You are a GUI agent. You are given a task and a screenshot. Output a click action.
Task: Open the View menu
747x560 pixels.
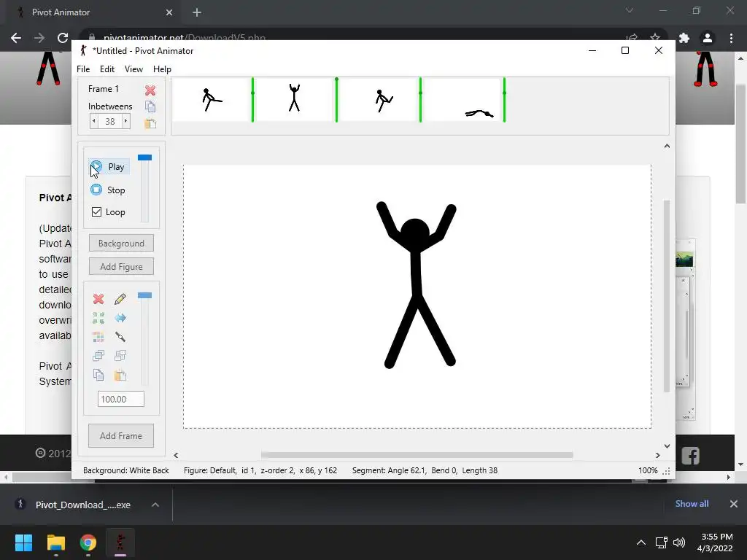coord(134,69)
